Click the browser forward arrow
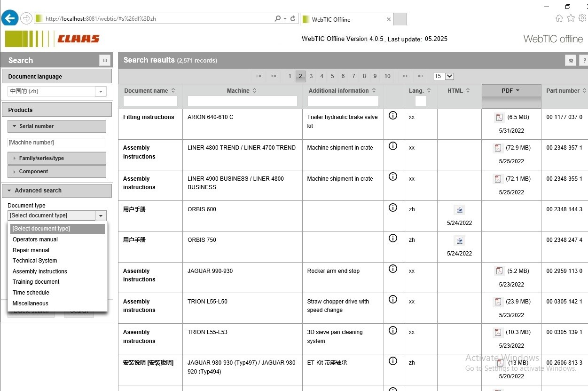 (x=26, y=19)
